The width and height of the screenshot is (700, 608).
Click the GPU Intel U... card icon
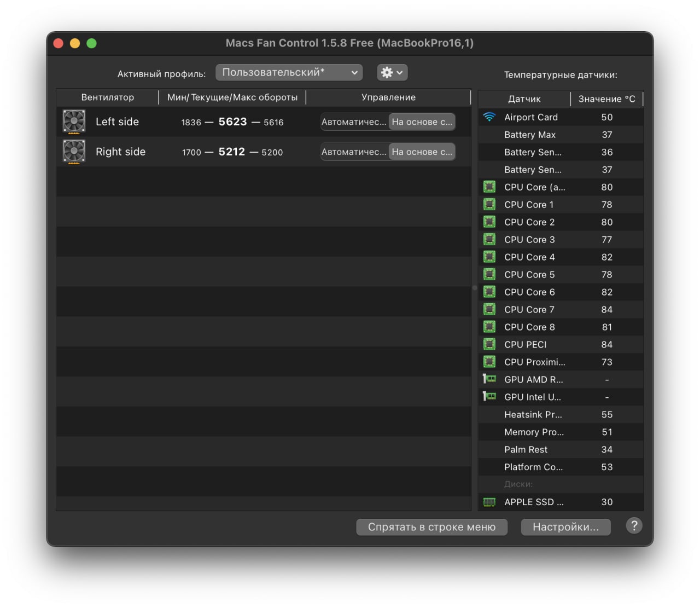489,396
